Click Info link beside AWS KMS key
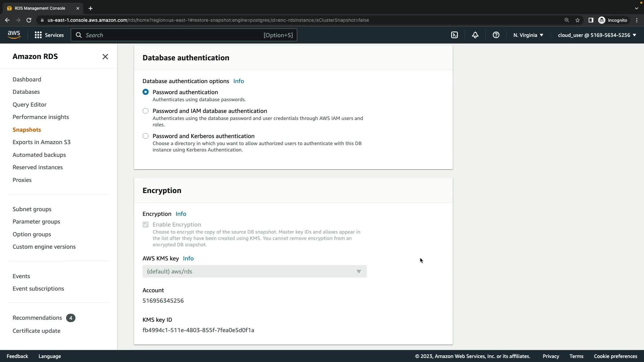Screen dimensions: 644x362 click(x=188, y=258)
